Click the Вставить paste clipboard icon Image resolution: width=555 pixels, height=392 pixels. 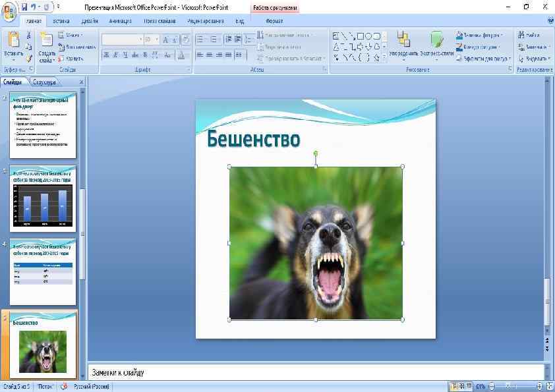click(x=13, y=40)
